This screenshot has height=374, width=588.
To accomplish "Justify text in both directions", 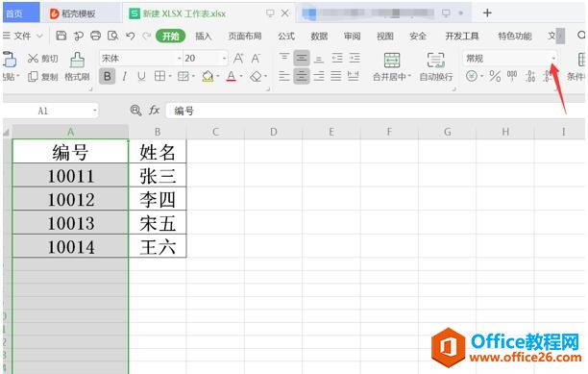I will click(x=336, y=76).
